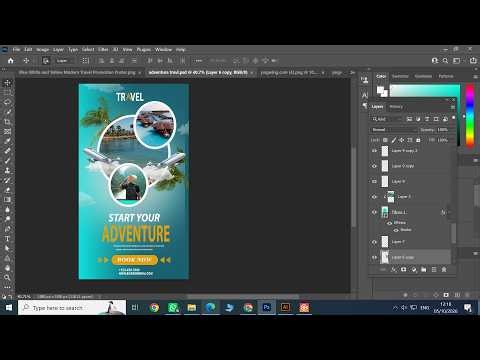480x360 pixels.
Task: Select the Clone Stamp tool
Action: (x=7, y=170)
